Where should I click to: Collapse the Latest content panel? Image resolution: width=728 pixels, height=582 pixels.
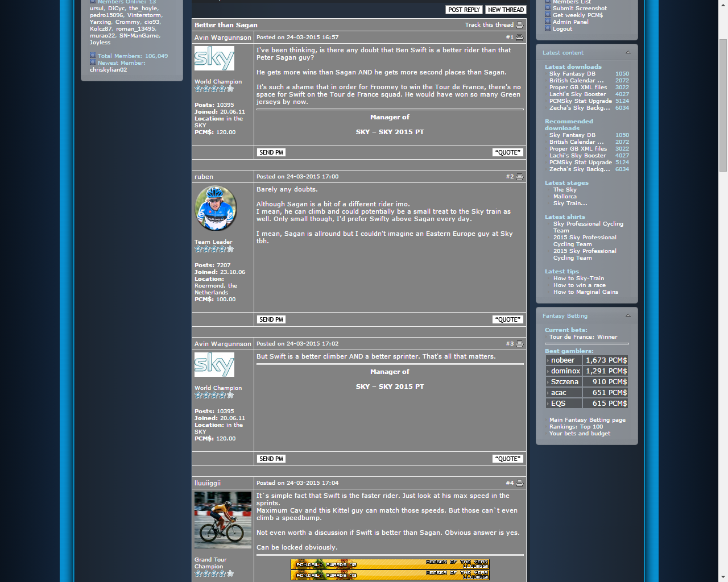click(628, 52)
